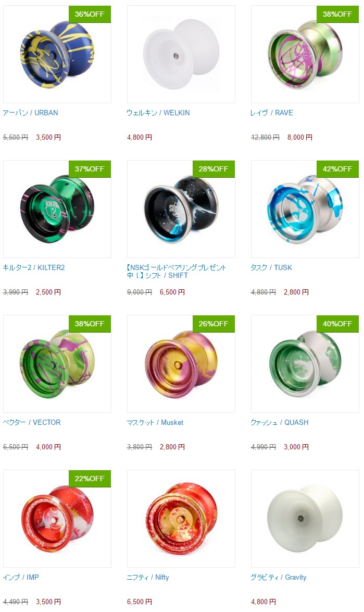364x612 pixels.
Task: Open the URBAN yo-yo product image
Action: (57, 54)
